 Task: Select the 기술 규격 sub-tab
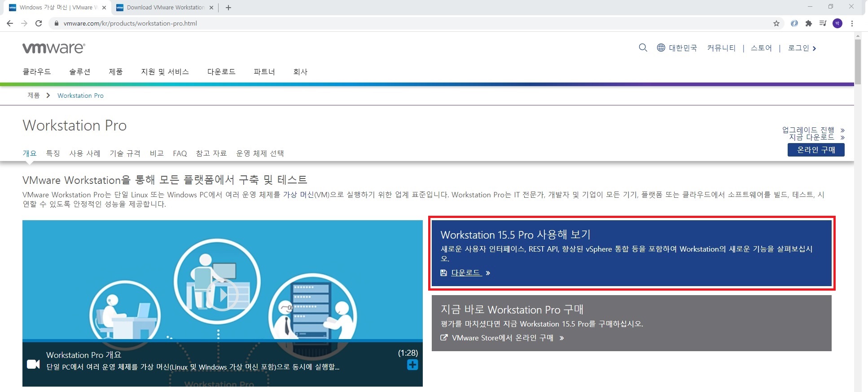point(125,153)
